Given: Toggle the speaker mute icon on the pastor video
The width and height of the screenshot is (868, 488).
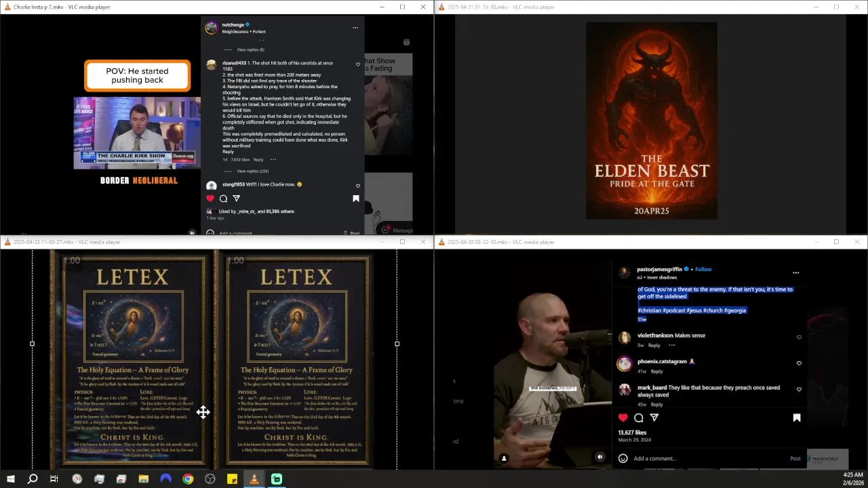Looking at the screenshot, I should coord(600,457).
